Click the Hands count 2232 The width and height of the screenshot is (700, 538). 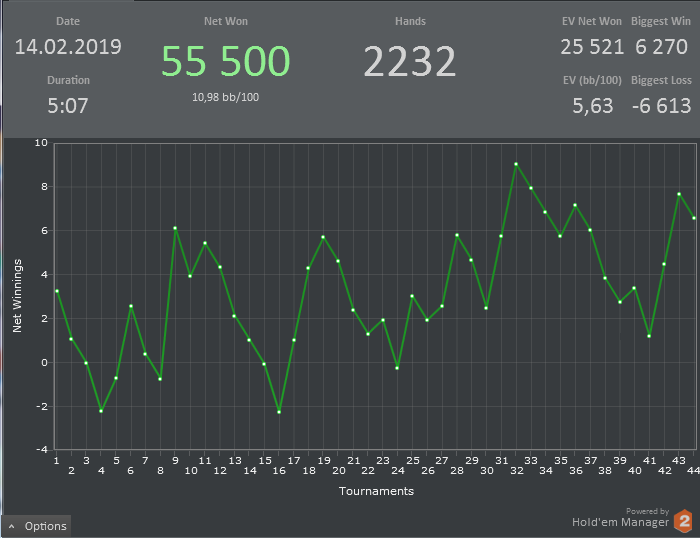410,62
